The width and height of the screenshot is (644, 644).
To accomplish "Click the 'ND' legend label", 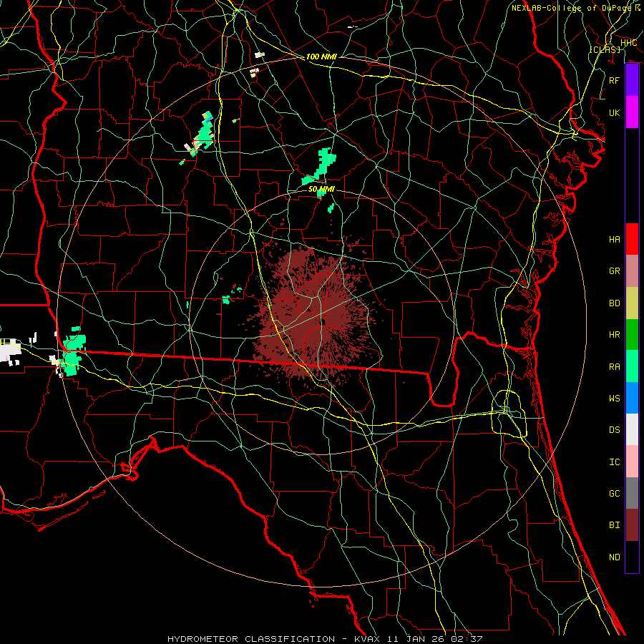I will pos(614,557).
